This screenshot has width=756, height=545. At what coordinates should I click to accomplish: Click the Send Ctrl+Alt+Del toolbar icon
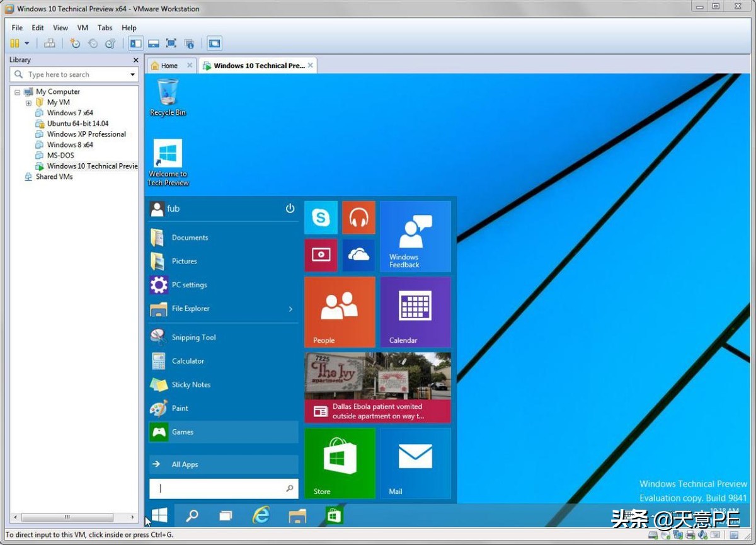click(50, 43)
